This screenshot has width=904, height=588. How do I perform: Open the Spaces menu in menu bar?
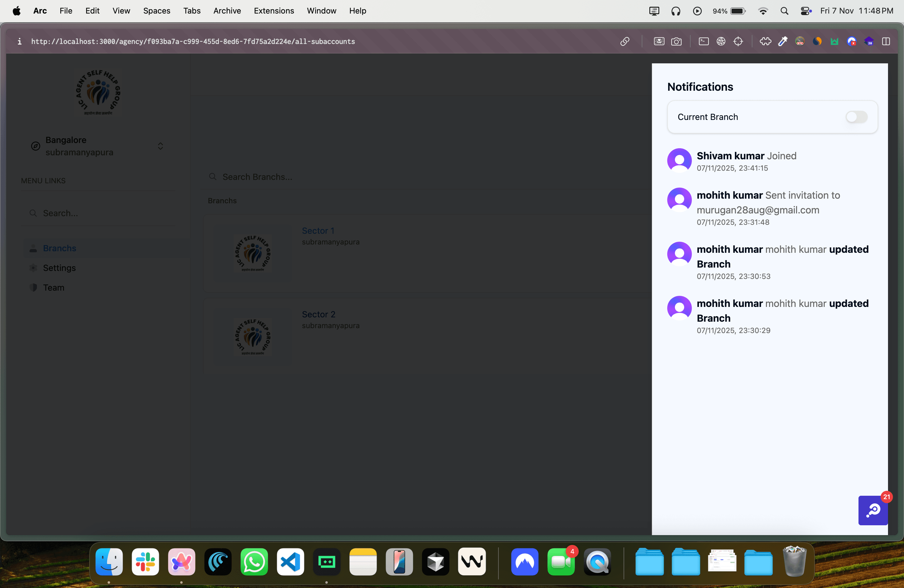click(x=157, y=11)
